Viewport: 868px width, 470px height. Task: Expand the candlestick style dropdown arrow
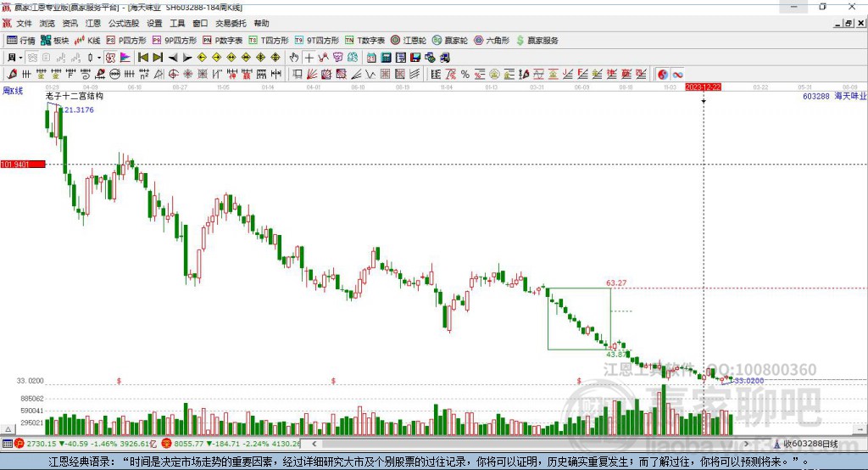click(99, 58)
